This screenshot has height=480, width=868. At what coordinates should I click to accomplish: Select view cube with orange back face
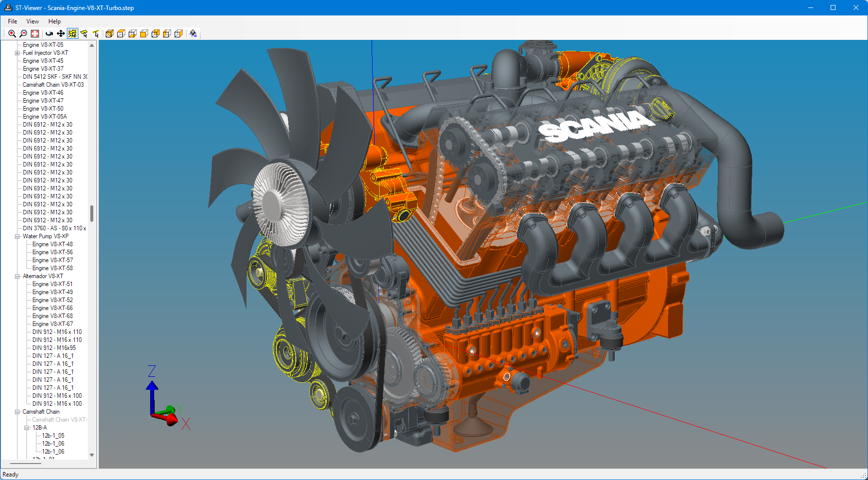156,33
